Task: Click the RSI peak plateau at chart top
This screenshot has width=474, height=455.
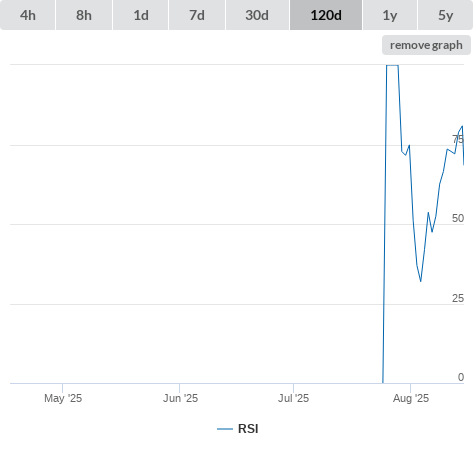Action: tap(392, 65)
